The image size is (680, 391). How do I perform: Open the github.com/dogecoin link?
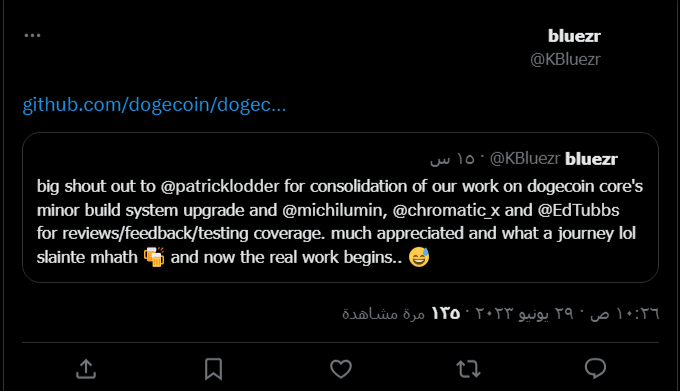click(154, 105)
